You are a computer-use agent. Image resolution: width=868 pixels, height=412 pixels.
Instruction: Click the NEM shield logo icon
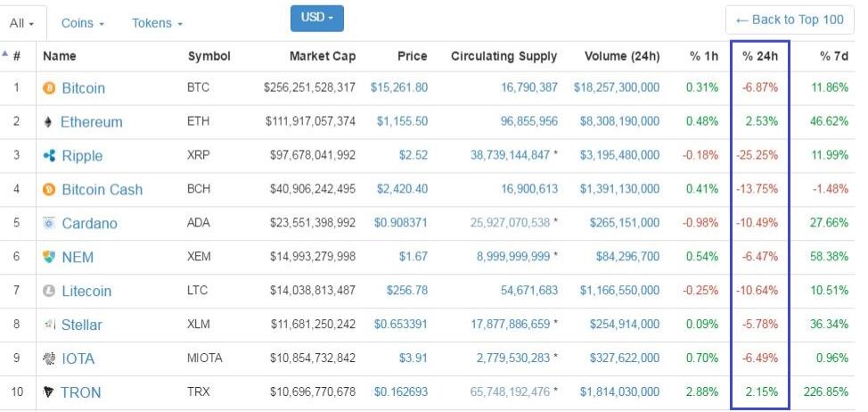[x=50, y=258]
